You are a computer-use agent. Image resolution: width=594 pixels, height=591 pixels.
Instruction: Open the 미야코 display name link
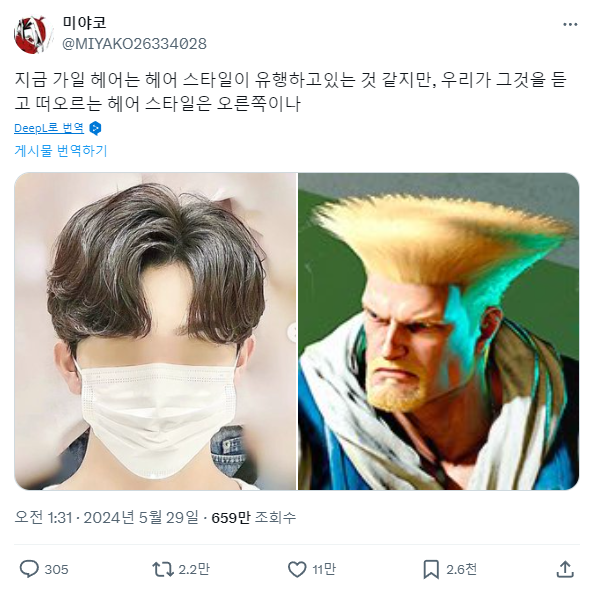click(84, 23)
